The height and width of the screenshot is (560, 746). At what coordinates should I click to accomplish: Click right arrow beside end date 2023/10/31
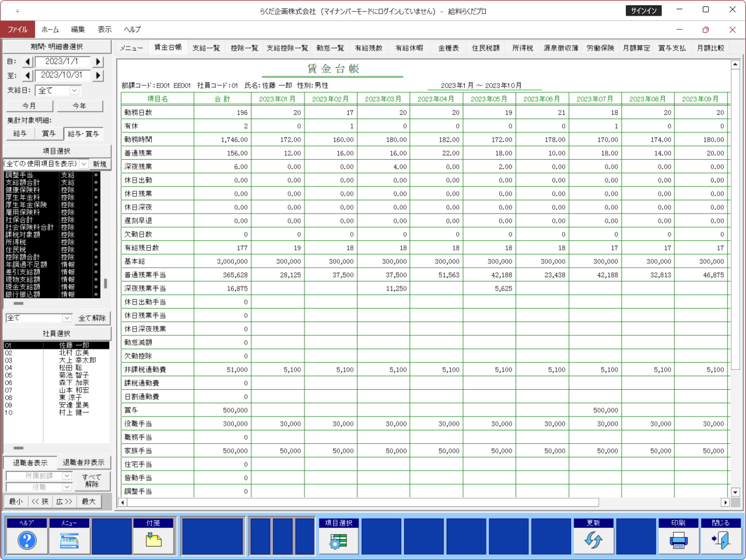pos(98,75)
